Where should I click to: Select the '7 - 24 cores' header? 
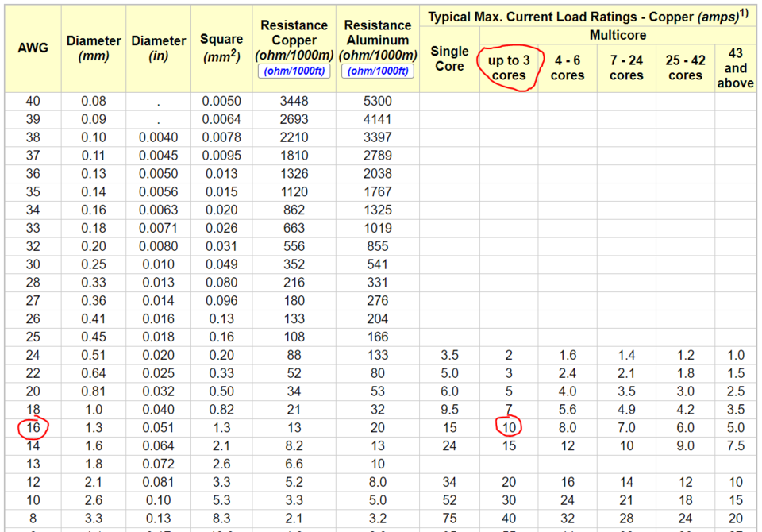626,68
